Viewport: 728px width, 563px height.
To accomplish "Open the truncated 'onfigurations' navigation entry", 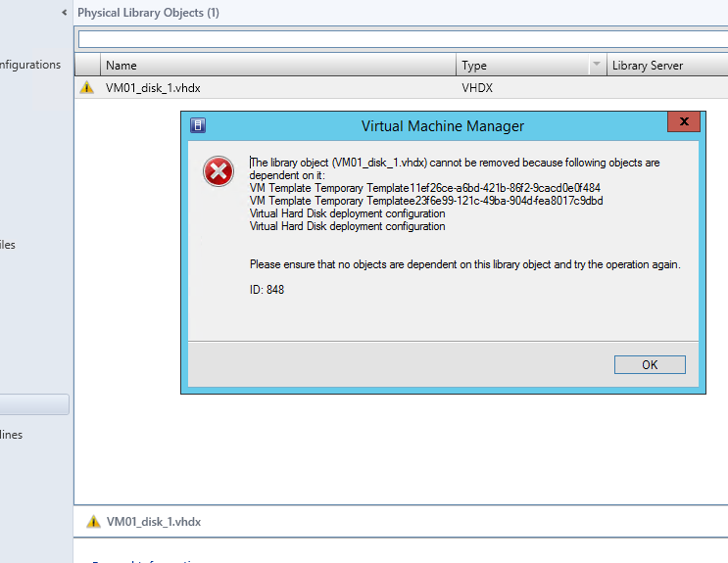I will click(x=29, y=65).
